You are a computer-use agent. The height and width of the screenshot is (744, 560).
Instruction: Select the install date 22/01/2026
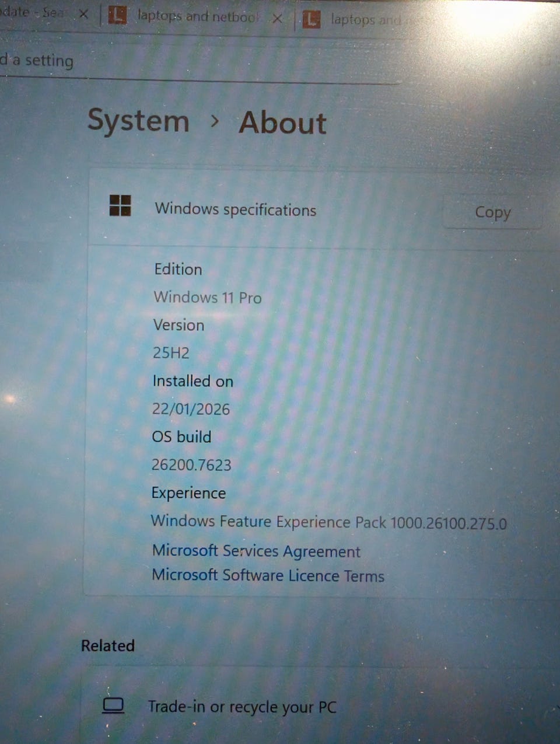pos(191,408)
